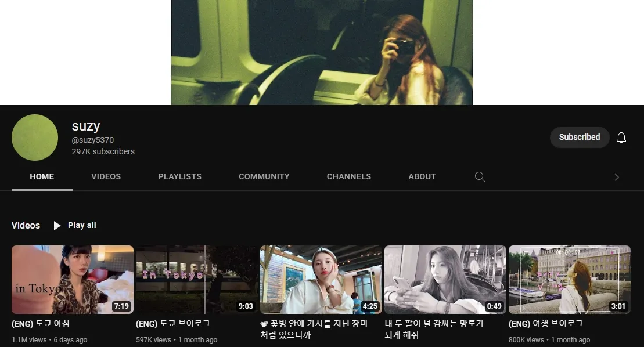Select the Channels tab
The image size is (644, 347).
(348, 177)
